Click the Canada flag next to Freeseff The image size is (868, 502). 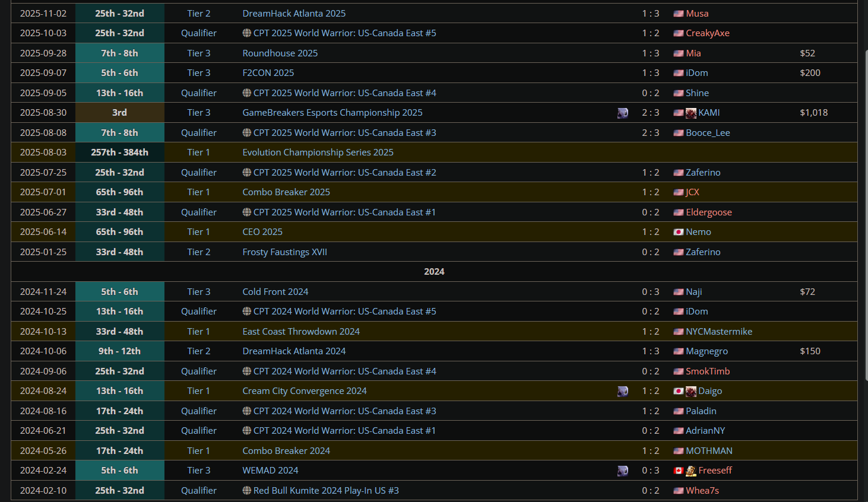(679, 471)
